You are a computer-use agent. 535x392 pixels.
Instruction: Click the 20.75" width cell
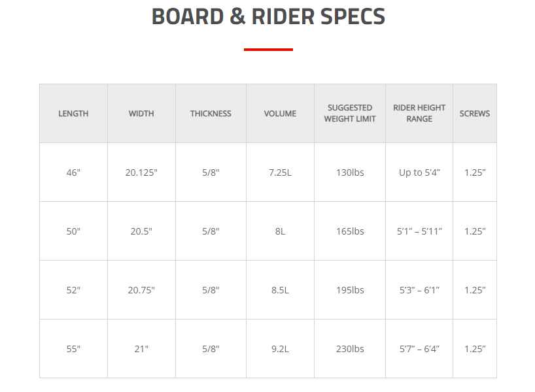click(141, 290)
